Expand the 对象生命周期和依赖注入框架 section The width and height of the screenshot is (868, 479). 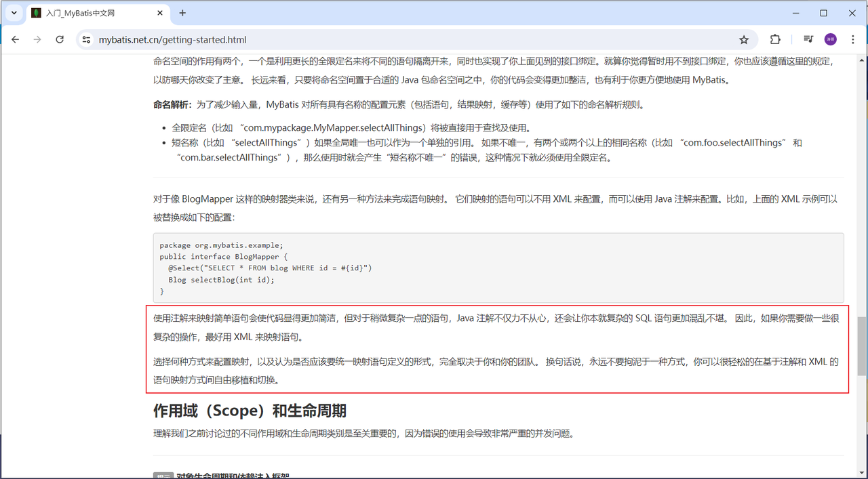pyautogui.click(x=231, y=474)
